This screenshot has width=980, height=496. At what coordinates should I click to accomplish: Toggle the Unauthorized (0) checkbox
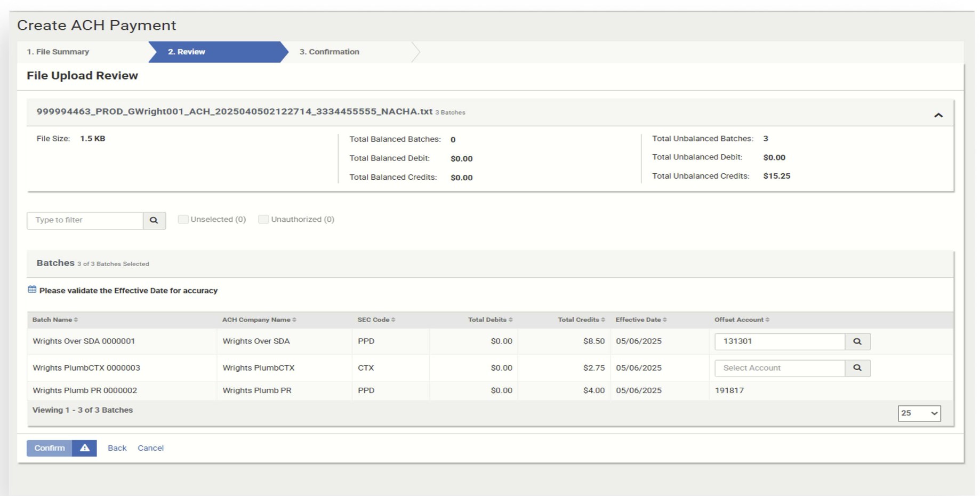pos(263,219)
